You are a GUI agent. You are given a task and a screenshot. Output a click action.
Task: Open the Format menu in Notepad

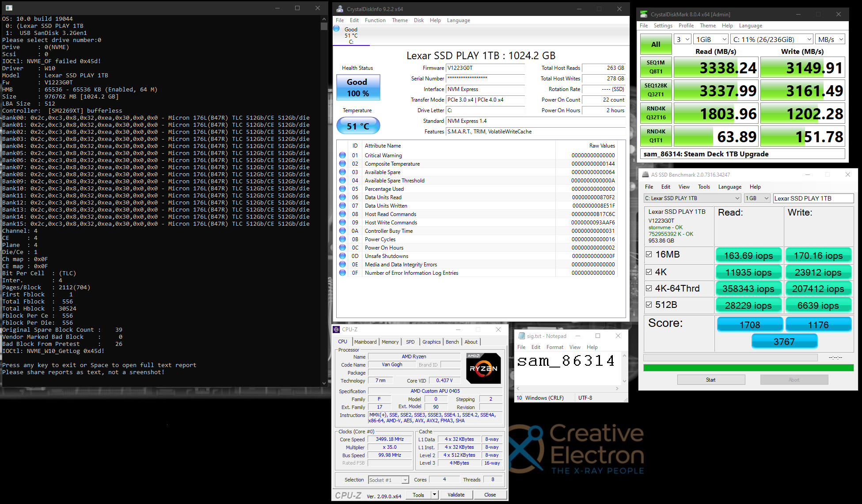555,347
